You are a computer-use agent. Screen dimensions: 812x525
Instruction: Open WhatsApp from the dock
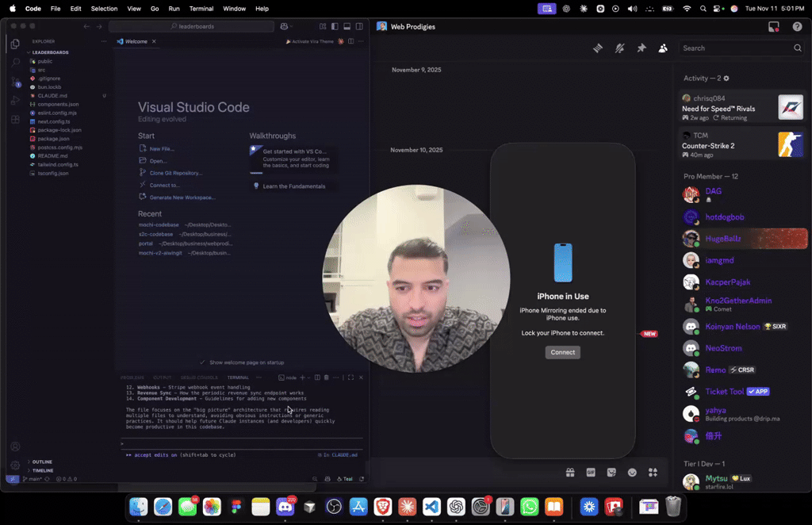[x=529, y=507]
